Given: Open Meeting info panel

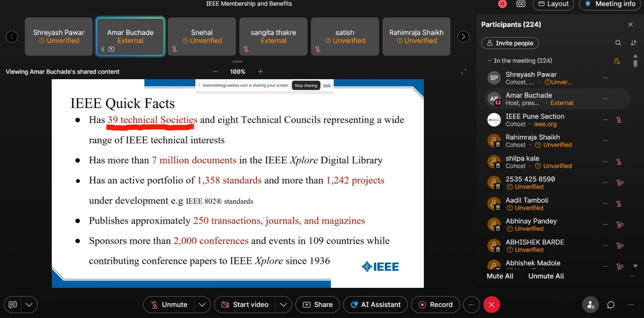Looking at the screenshot, I should point(610,4).
